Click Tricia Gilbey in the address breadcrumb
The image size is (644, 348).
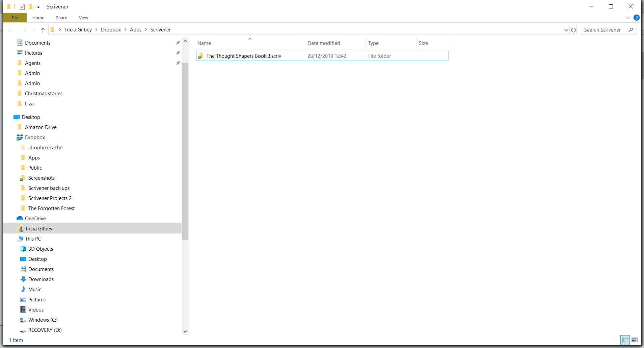click(x=78, y=30)
